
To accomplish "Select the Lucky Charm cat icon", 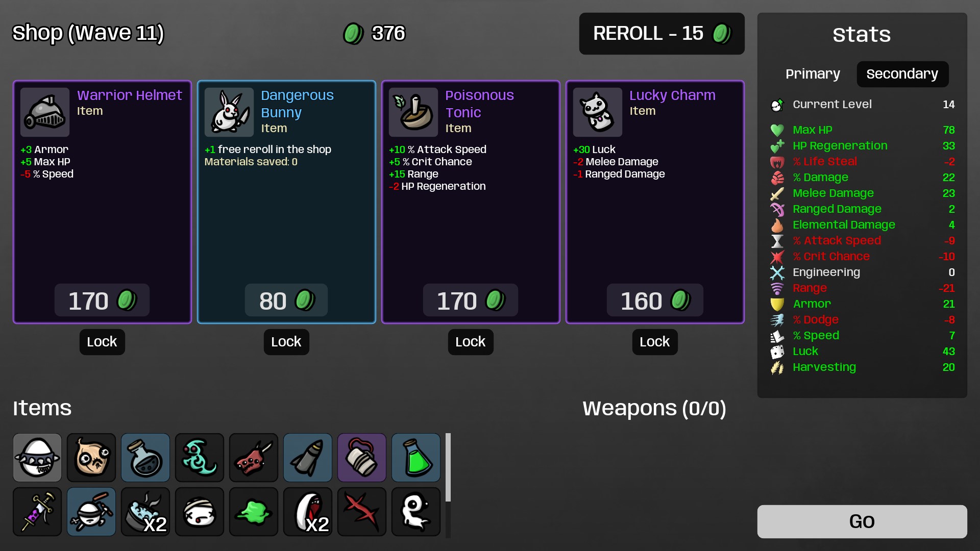I will [598, 112].
